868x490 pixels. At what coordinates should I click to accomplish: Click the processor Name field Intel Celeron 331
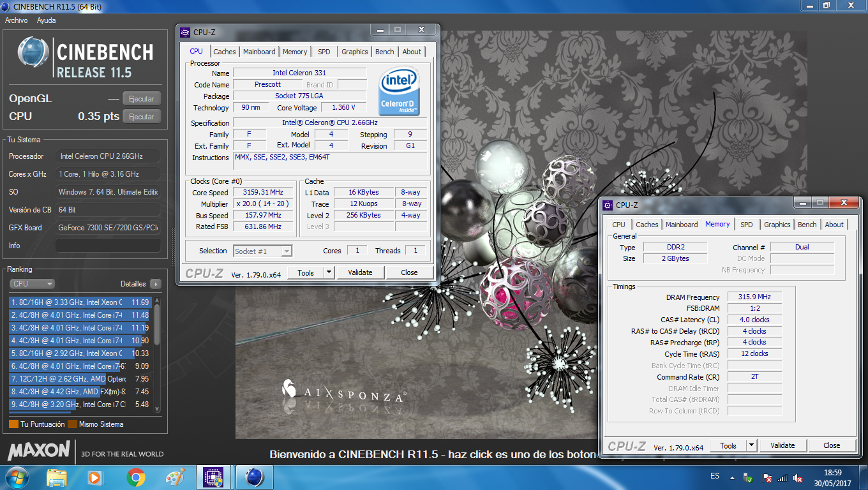coord(299,73)
